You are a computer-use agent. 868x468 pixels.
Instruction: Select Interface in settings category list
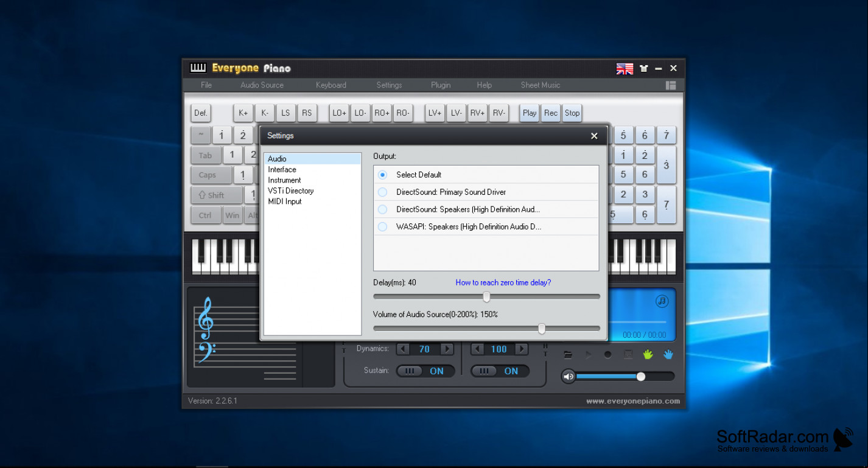pyautogui.click(x=313, y=170)
